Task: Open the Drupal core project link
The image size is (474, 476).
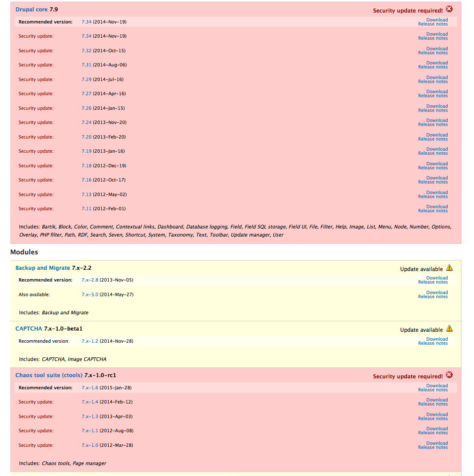Action: coord(32,9)
